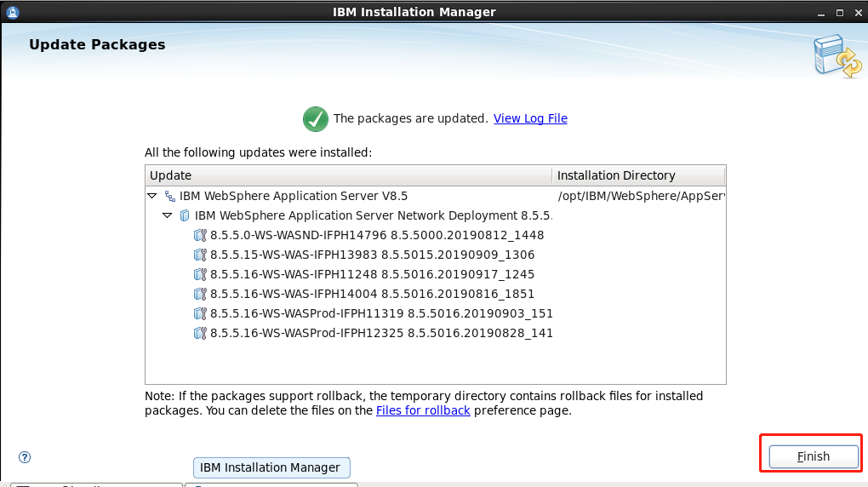
Task: Collapse the Network Deployment 8.5.5 tree node
Action: (x=167, y=215)
